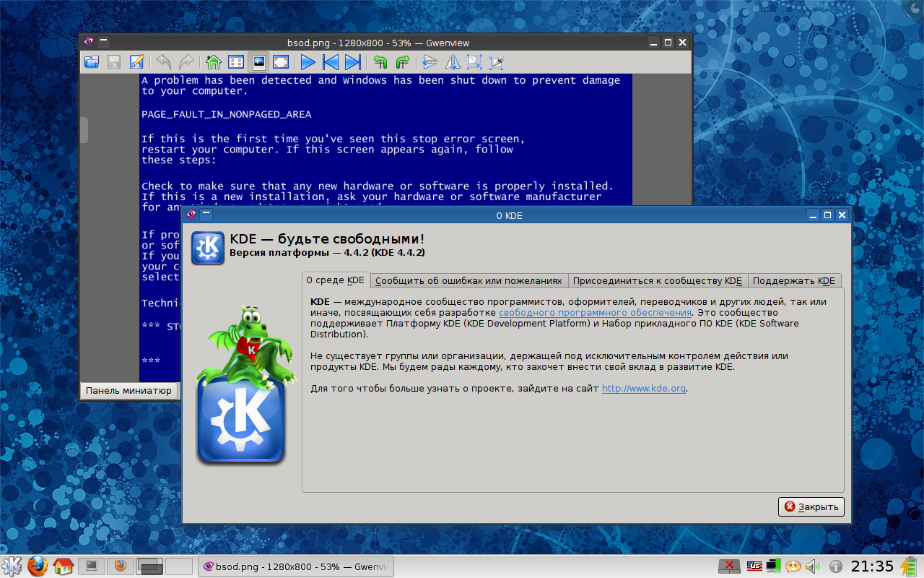The width and height of the screenshot is (924, 578).
Task: Open the KDE application launcher menu
Action: (x=12, y=566)
